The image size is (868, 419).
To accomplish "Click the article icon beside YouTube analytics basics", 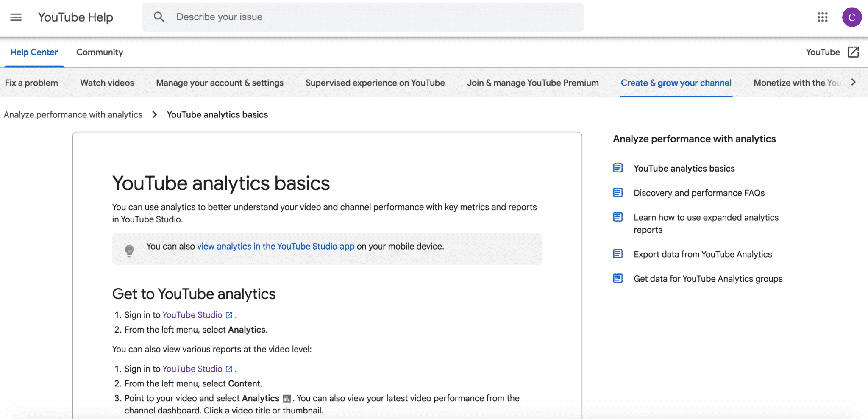I will pos(618,168).
